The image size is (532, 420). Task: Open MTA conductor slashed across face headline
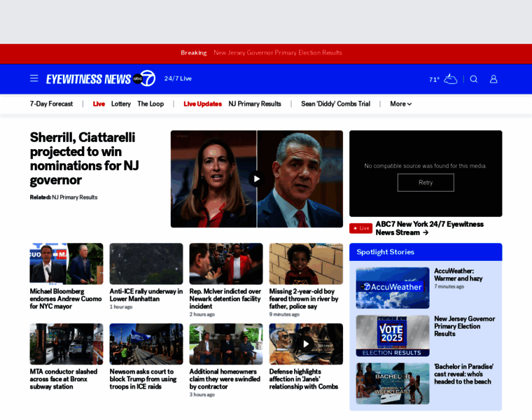[64, 379]
